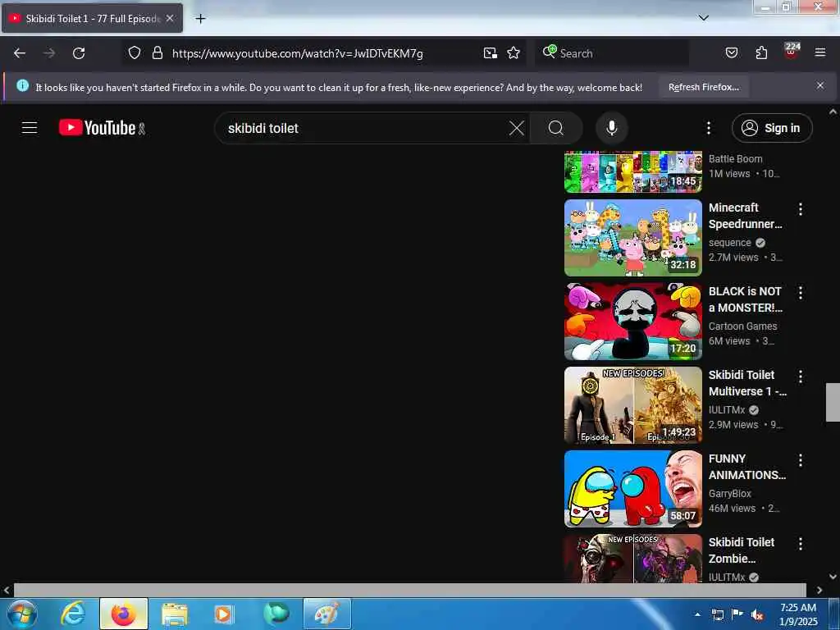Screen dimensions: 840x630
Task: Open the Minecraft Speedrunner video thumbnail
Action: point(632,238)
